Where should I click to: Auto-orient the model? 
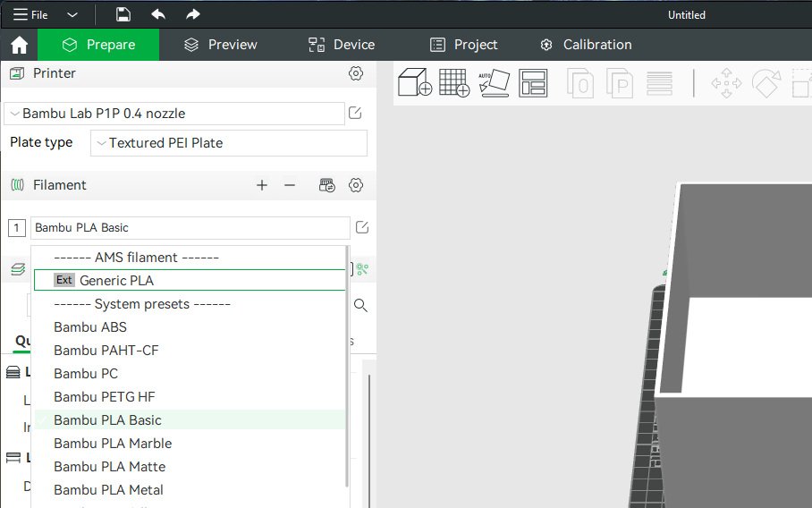[x=494, y=83]
